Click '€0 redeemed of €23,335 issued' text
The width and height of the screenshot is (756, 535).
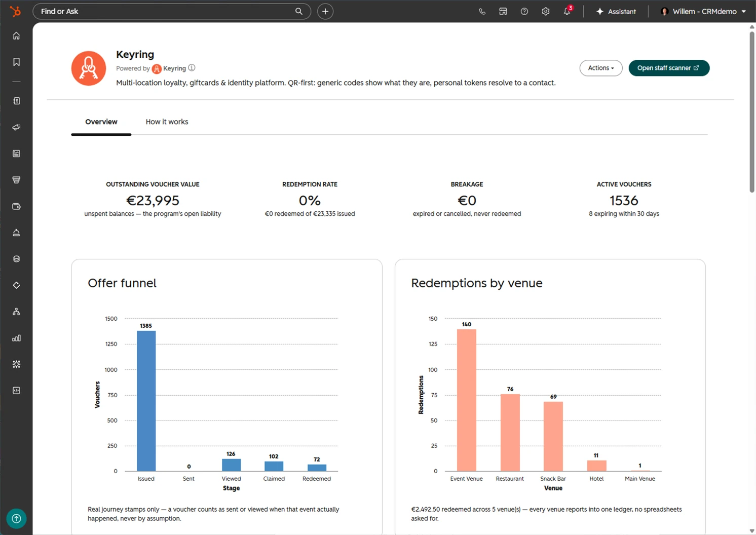pos(310,214)
